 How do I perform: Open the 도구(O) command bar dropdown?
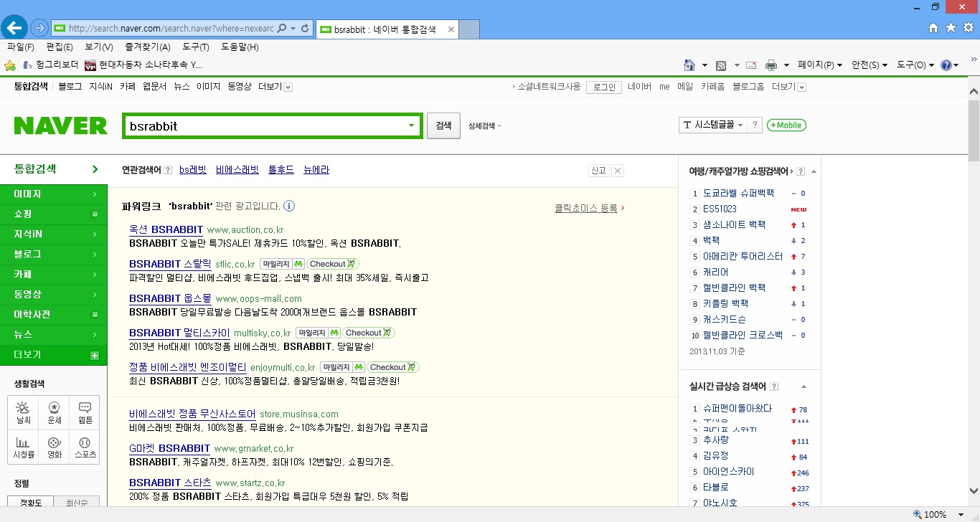915,65
